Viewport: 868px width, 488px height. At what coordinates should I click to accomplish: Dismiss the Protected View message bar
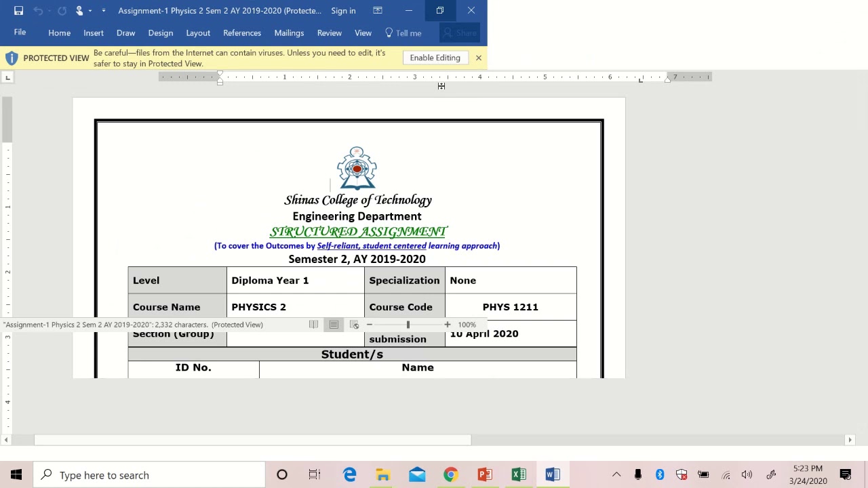pyautogui.click(x=479, y=58)
